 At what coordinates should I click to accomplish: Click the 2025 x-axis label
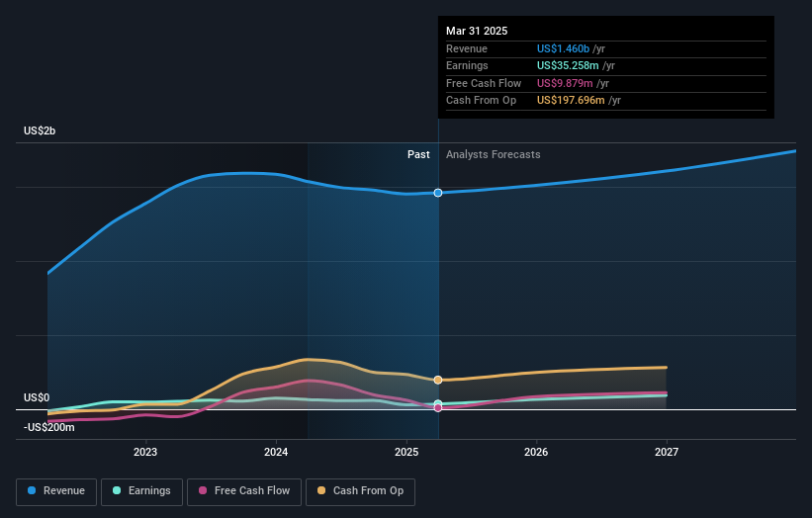point(406,453)
